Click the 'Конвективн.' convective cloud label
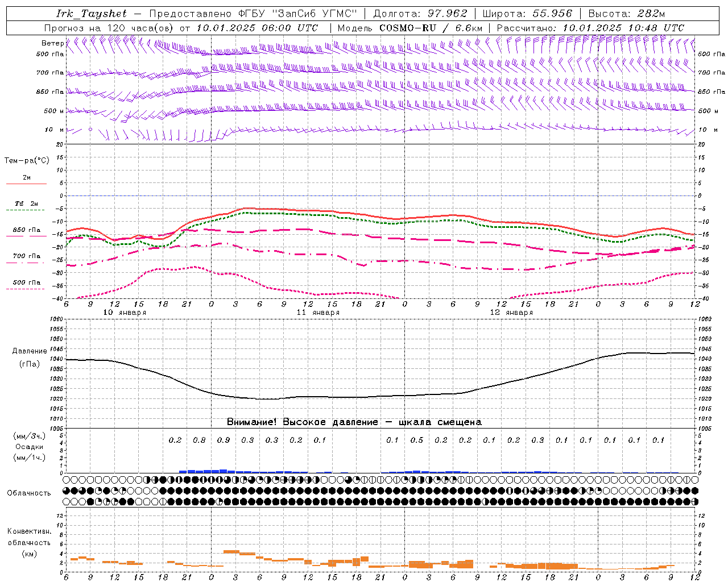The height and width of the screenshot is (582, 728). coord(30,531)
